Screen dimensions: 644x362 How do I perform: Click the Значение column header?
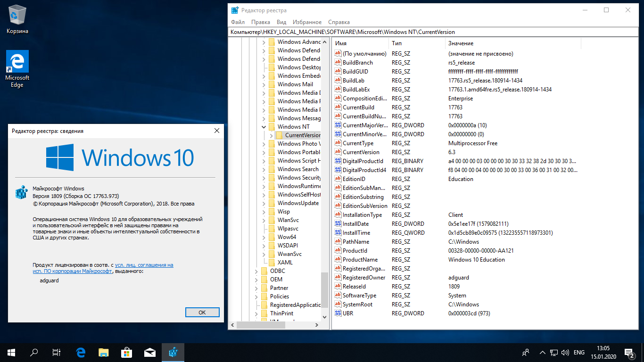click(513, 43)
